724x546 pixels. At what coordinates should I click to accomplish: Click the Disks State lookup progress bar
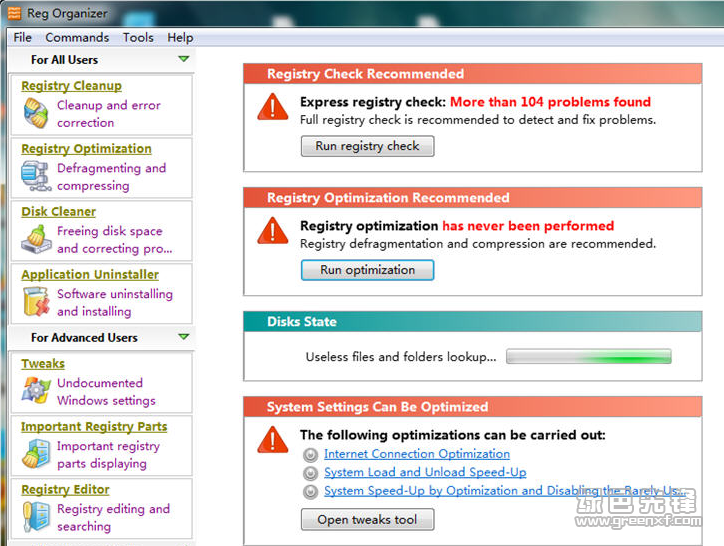589,356
